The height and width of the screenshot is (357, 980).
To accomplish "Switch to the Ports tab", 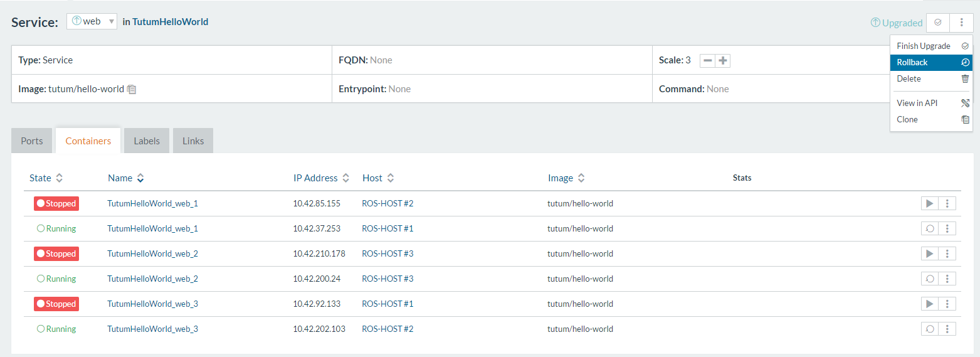I will pyautogui.click(x=32, y=141).
